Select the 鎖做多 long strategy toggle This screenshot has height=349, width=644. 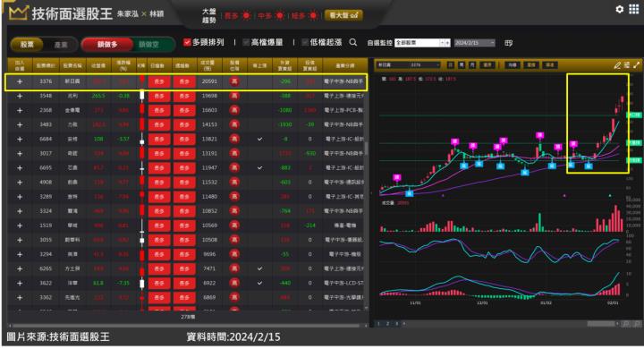[x=107, y=45]
